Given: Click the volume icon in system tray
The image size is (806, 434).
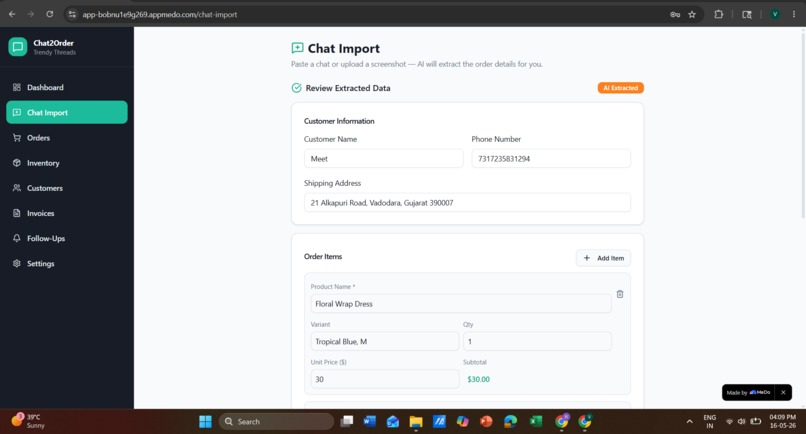Looking at the screenshot, I should click(x=741, y=422).
